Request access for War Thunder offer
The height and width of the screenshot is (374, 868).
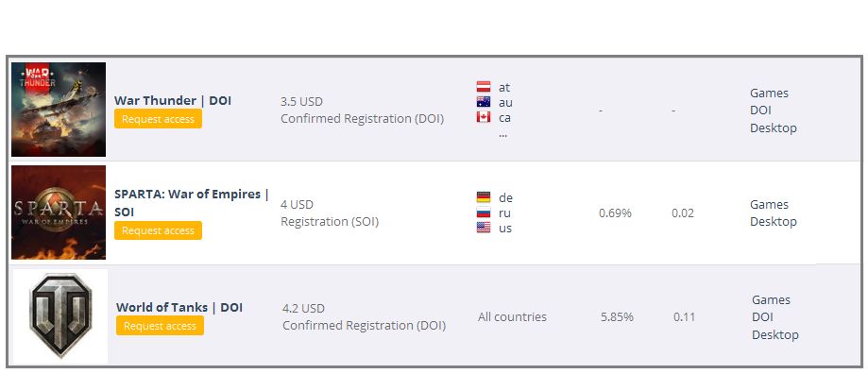(x=159, y=119)
